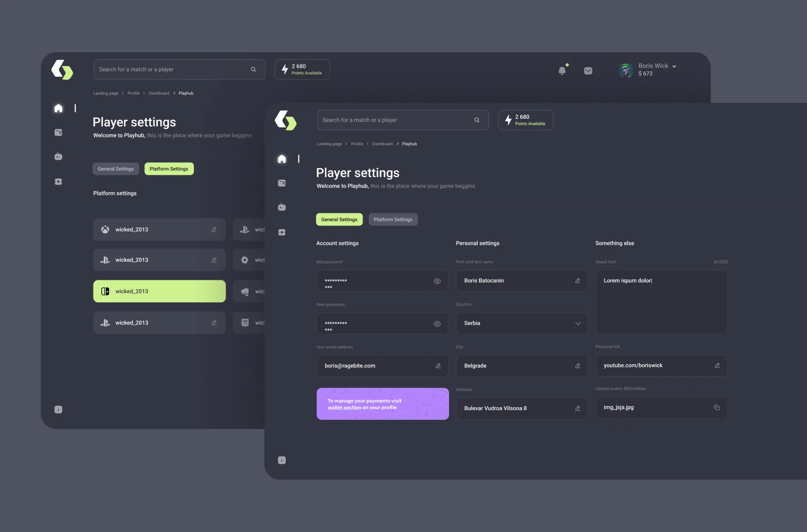The width and height of the screenshot is (807, 532).
Task: Click Profile breadcrumb in back window
Action: [x=133, y=93]
